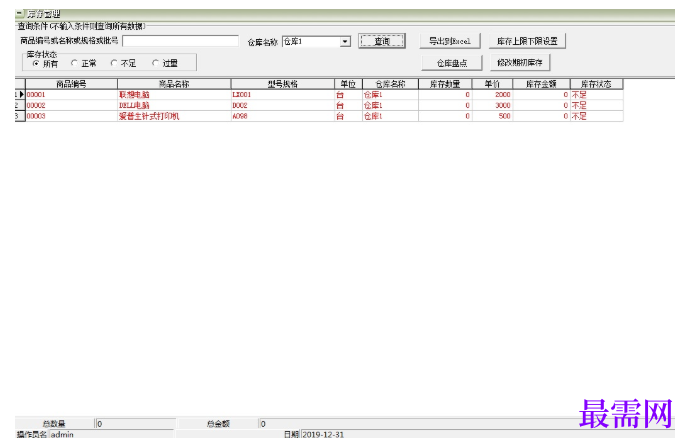Click the 库存状态 column header
691x445 pixels.
596,84
